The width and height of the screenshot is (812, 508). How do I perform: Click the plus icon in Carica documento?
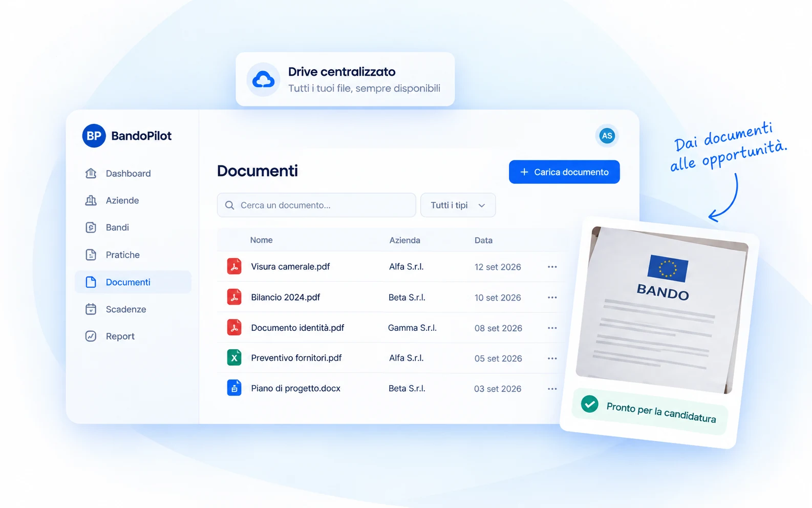[524, 172]
